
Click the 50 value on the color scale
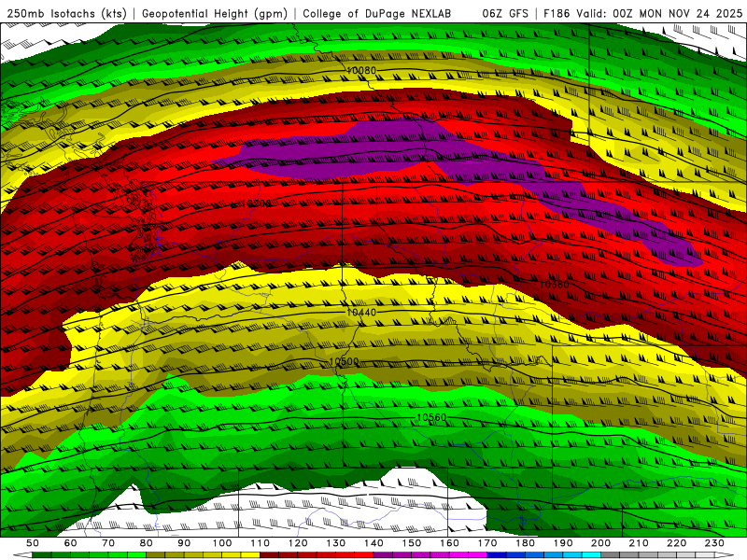pos(33,543)
